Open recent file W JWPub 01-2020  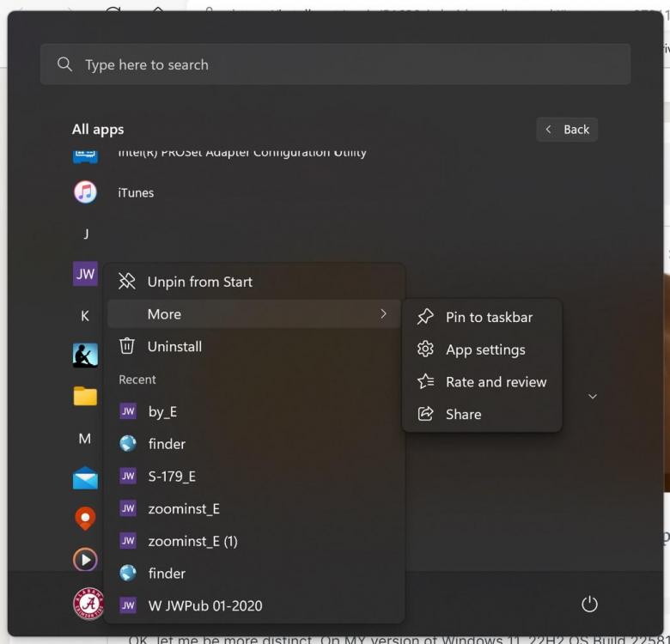(x=253, y=606)
